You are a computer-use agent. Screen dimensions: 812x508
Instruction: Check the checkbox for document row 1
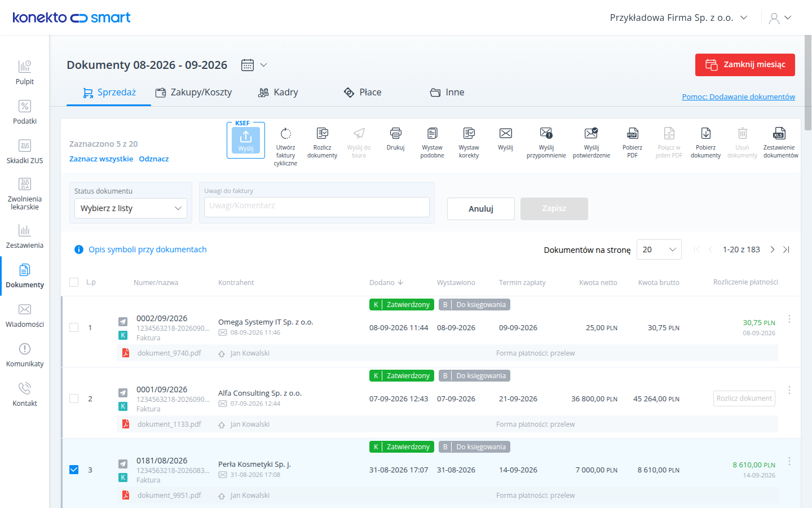pyautogui.click(x=74, y=327)
